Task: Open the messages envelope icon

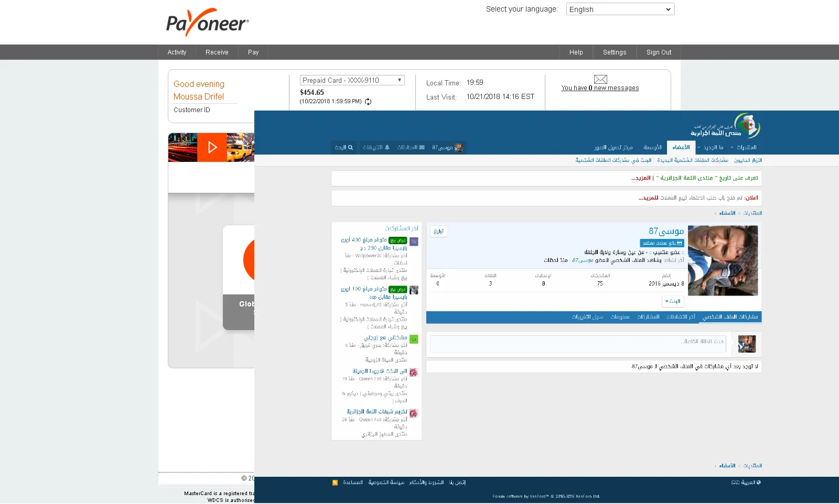Action: (x=600, y=79)
